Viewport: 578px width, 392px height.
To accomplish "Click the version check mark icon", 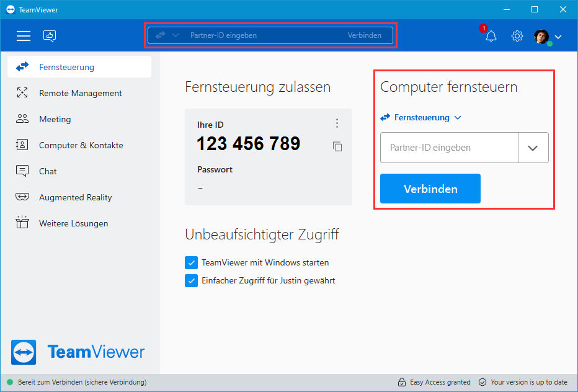I will click(482, 382).
